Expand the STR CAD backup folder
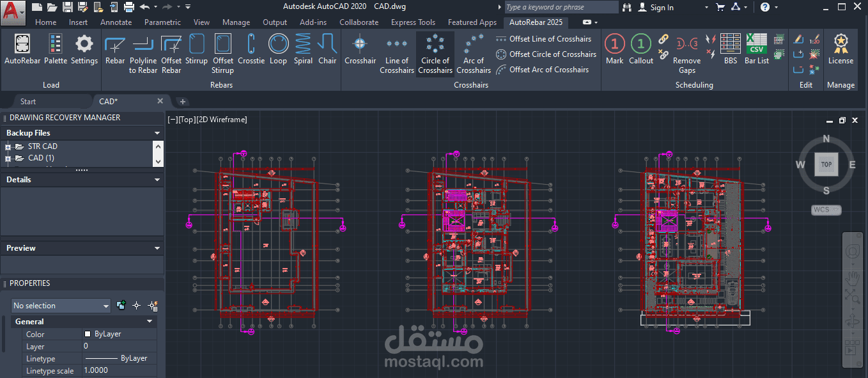868x378 pixels. coord(8,147)
